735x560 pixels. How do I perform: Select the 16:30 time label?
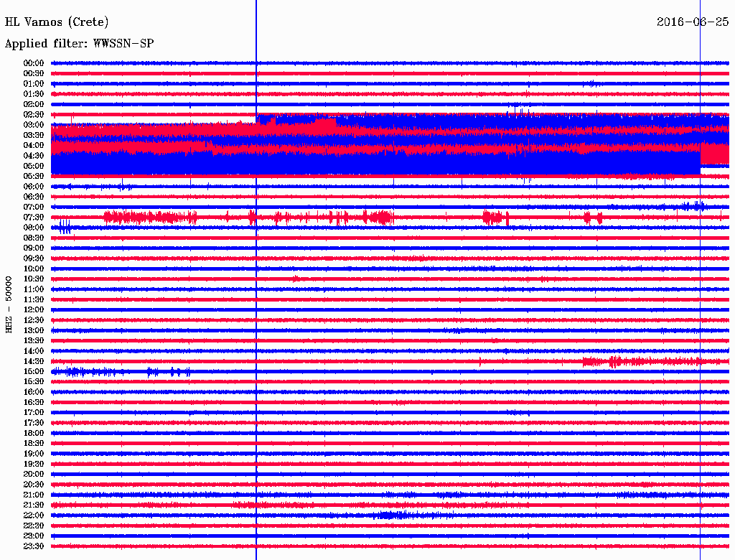(x=34, y=403)
